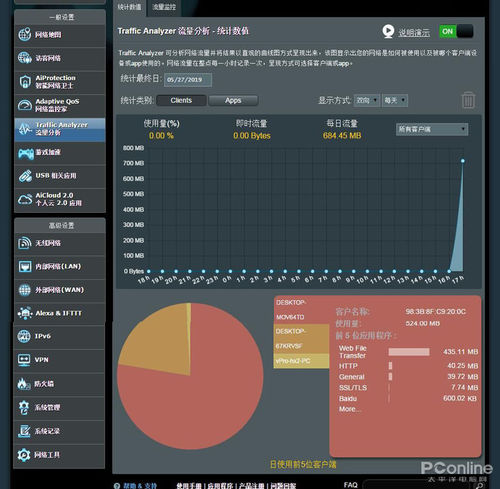
Task: Open the IPv6 sidebar icon
Action: tap(24, 336)
